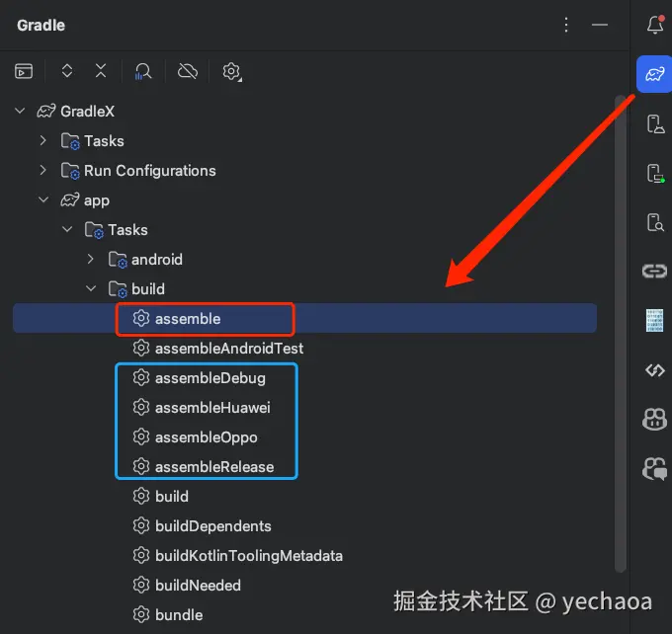Screen dimensions: 672x634
Task: Select the assembleRelease task
Action: 214,467
